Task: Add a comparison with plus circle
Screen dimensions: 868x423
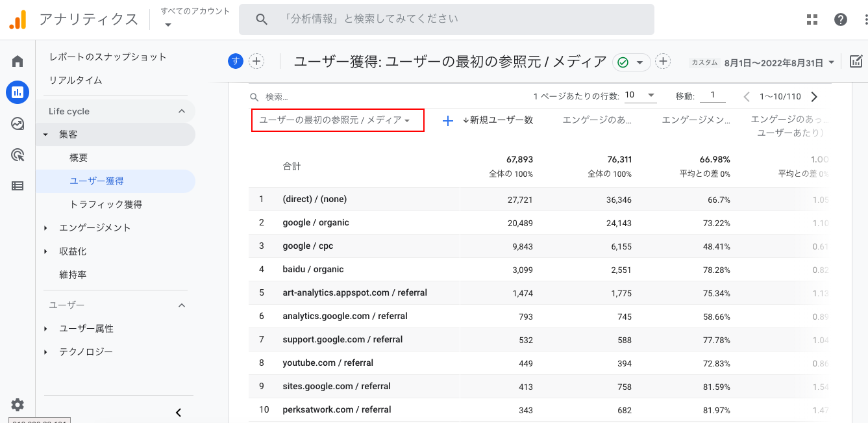Action: point(256,62)
